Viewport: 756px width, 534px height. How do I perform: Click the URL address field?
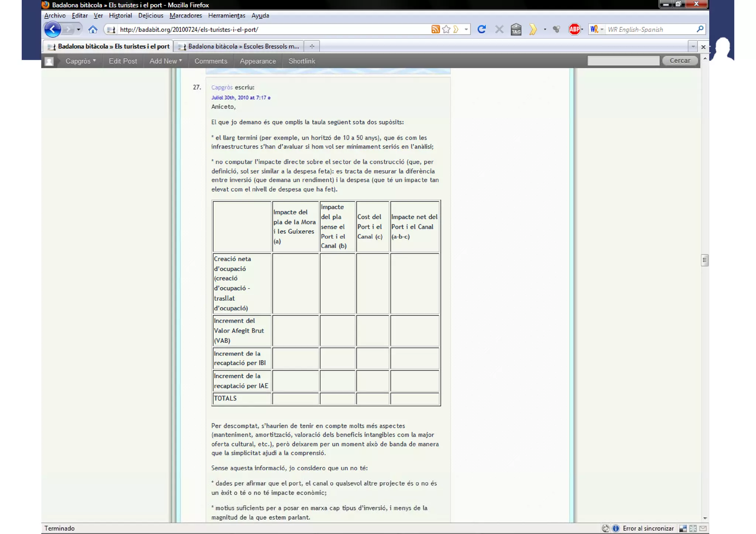pyautogui.click(x=273, y=30)
